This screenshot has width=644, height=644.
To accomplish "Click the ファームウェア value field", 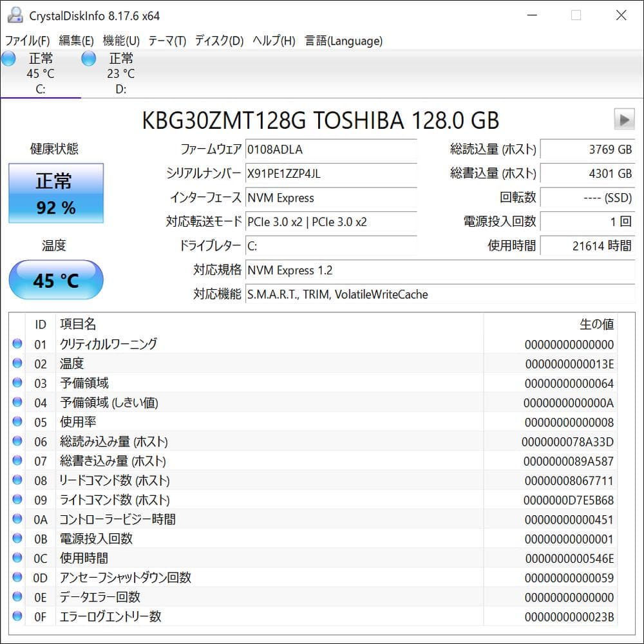I will pos(331,149).
